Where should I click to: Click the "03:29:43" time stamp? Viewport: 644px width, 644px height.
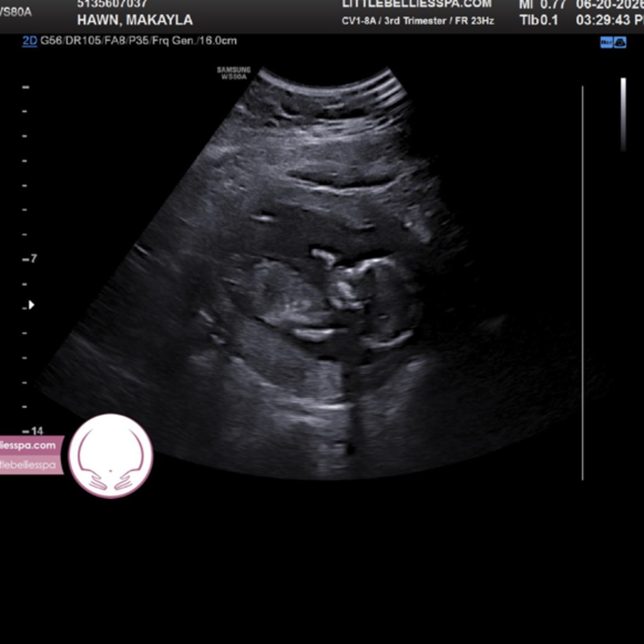pyautogui.click(x=603, y=20)
